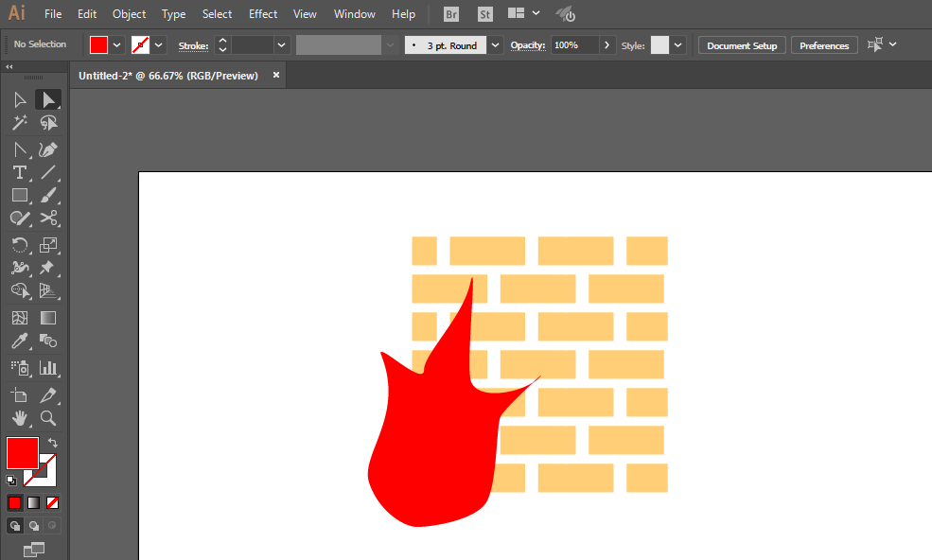Enable Draw Behind mode
This screenshot has width=932, height=560.
34,526
